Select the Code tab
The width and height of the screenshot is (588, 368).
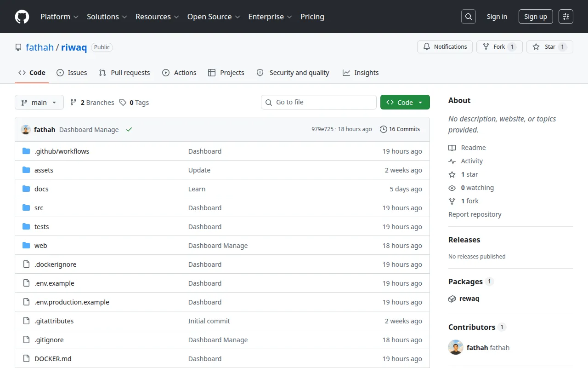point(32,73)
